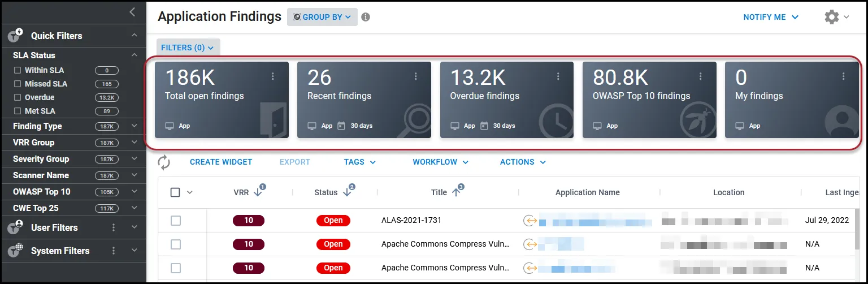Sort by Status column arrow

(x=348, y=192)
